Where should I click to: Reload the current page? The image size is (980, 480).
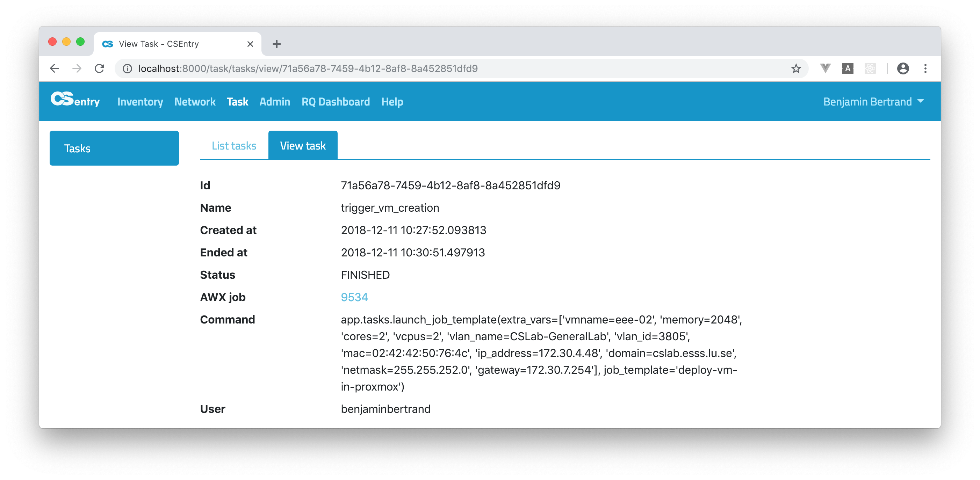point(99,68)
